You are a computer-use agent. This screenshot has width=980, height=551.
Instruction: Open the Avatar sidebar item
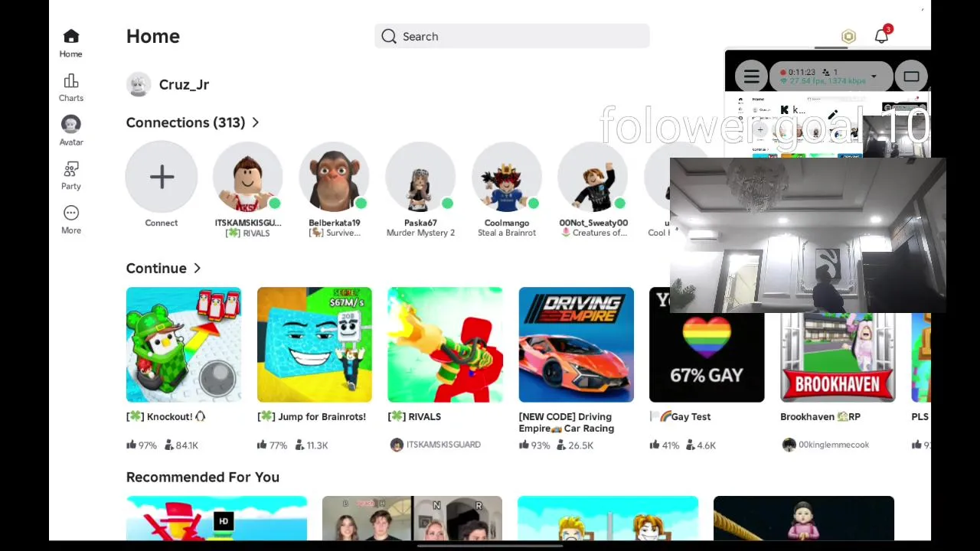coord(70,131)
